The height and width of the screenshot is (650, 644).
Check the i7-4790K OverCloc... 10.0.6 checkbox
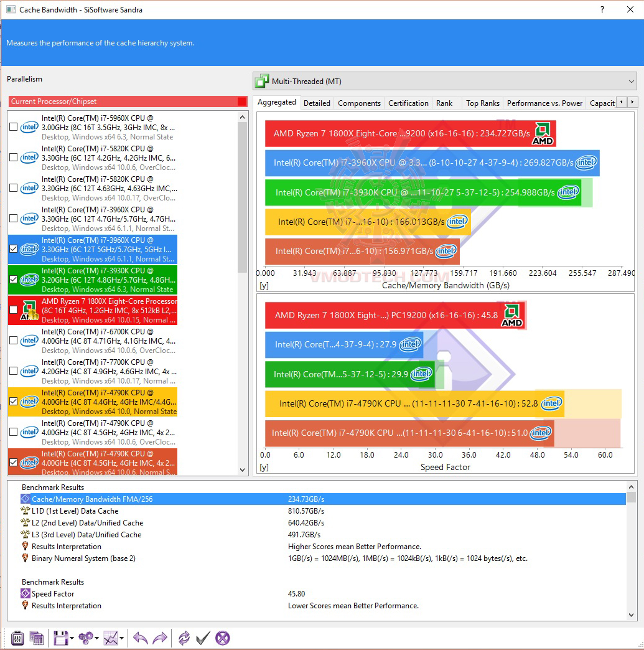tap(13, 432)
